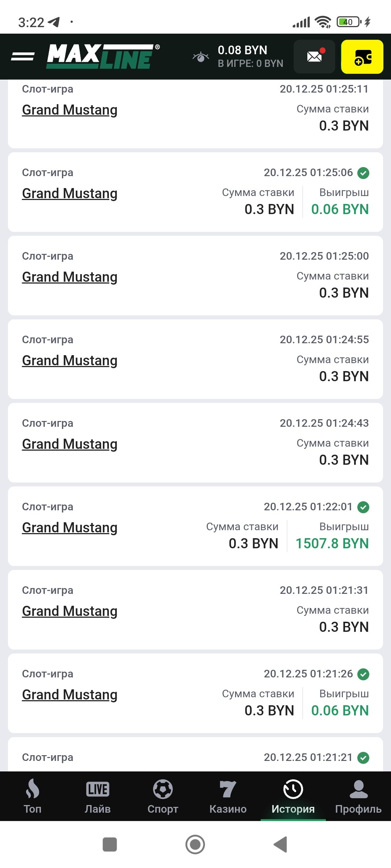This screenshot has width=391, height=868.
Task: Open the messages envelope icon
Action: tap(314, 57)
